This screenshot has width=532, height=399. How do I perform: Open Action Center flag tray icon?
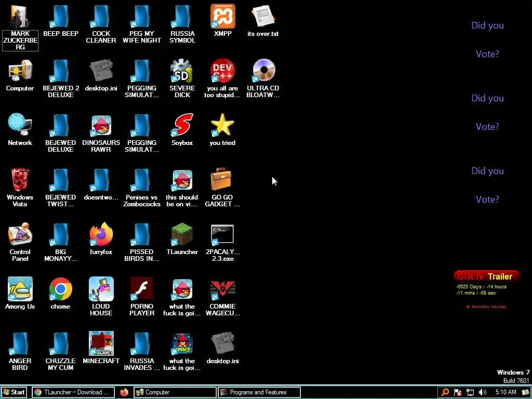(458, 392)
